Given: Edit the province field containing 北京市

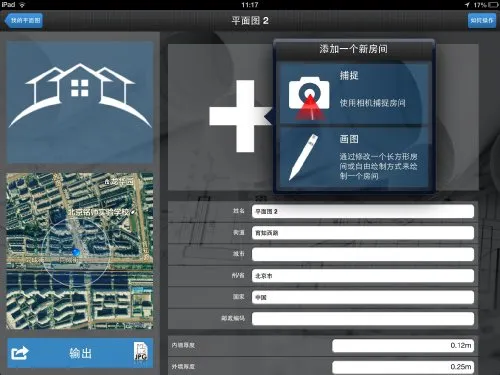Looking at the screenshot, I should coord(363,276).
